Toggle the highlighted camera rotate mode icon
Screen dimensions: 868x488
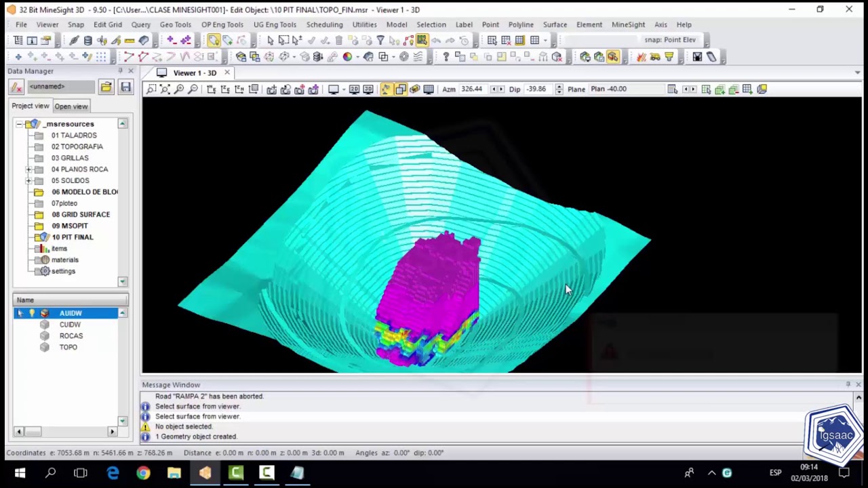385,89
